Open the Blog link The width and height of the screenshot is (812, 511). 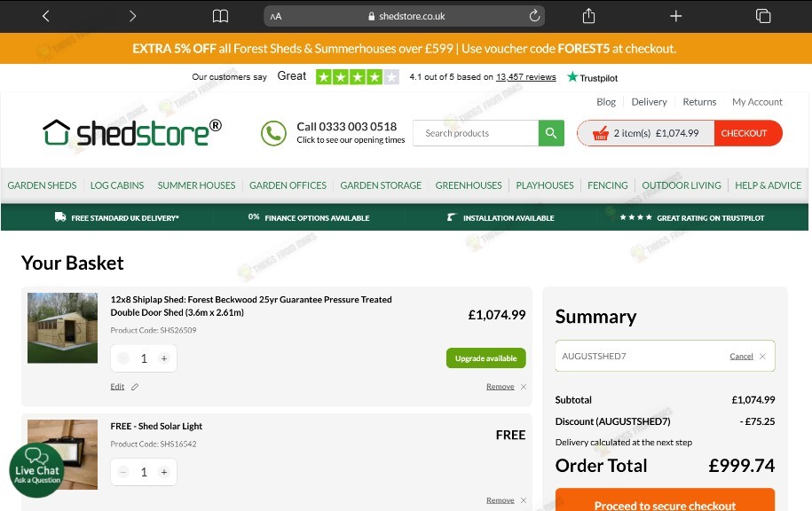pos(606,102)
